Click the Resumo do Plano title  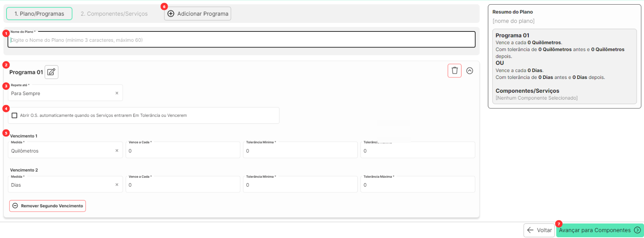(512, 12)
